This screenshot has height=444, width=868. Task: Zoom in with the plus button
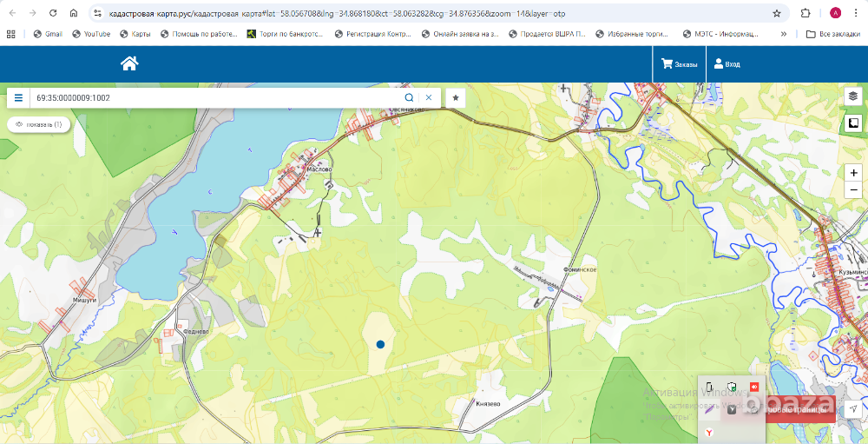(x=853, y=173)
